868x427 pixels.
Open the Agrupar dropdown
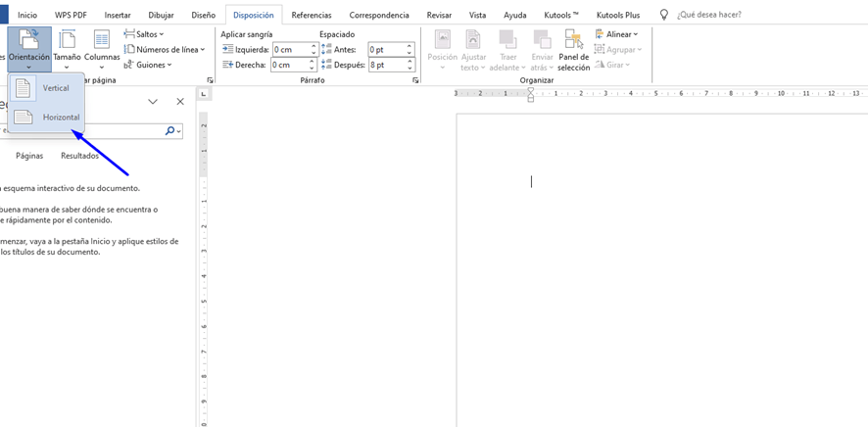618,49
